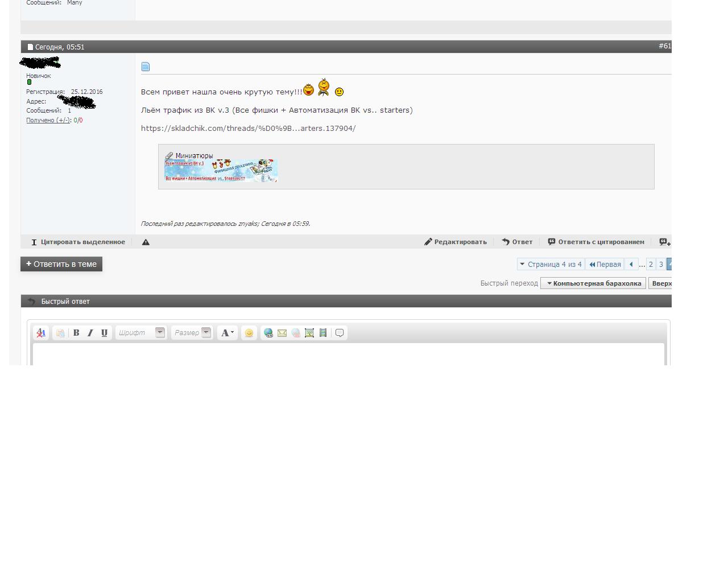728x569 pixels.
Task: Click the laughing smiley in the post
Action: tap(308, 90)
